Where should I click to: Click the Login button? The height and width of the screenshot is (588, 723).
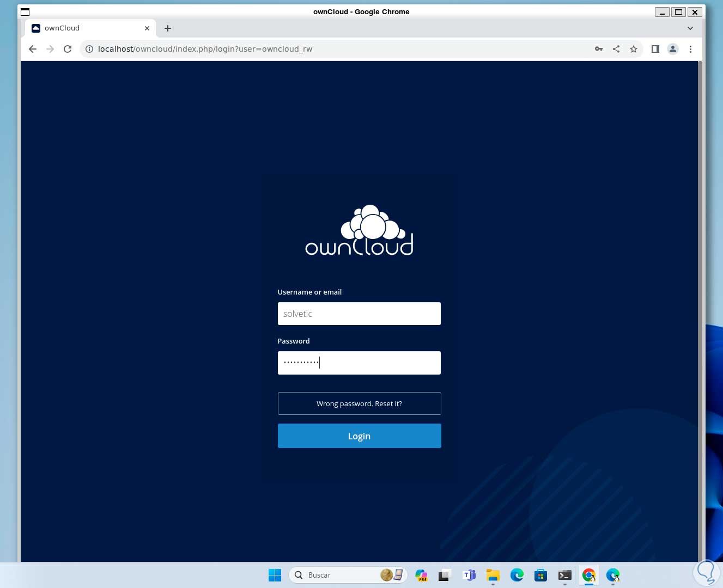[359, 436]
